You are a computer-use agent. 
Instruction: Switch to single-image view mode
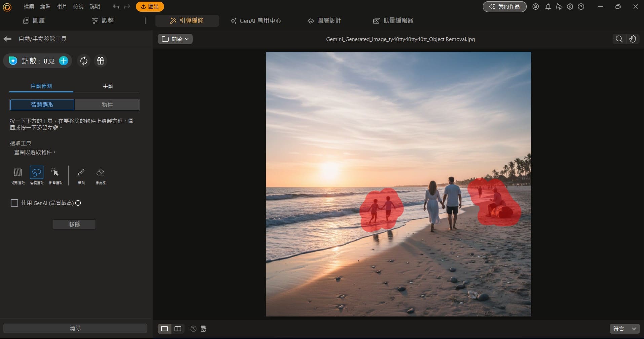[x=164, y=329]
